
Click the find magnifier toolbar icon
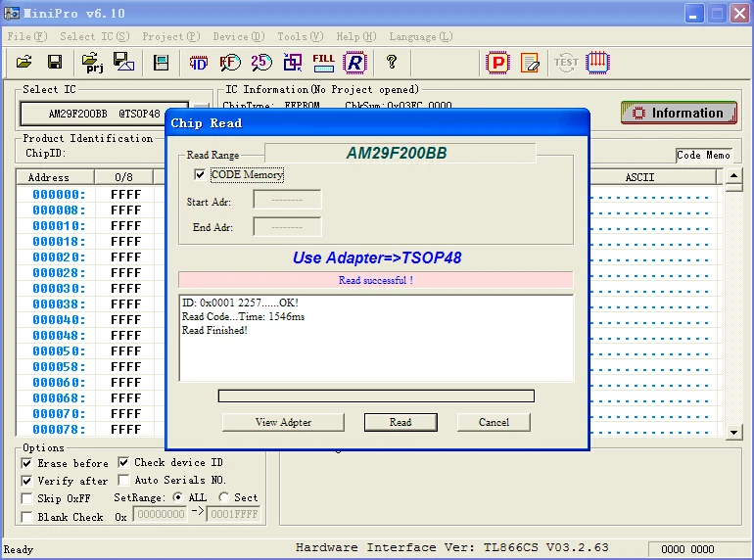230,63
